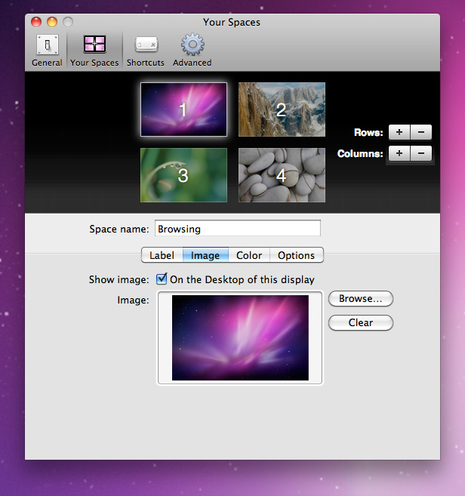465x496 pixels.
Task: Select space 3 green leaf thumbnail
Action: point(184,175)
